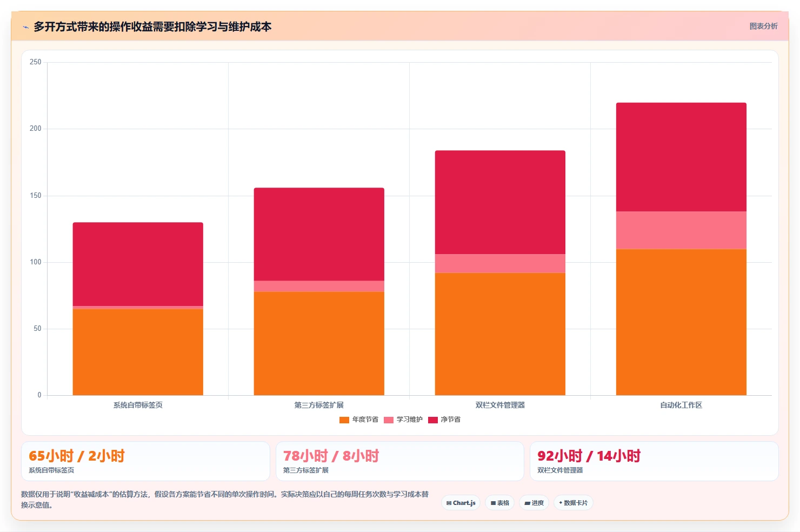Click the 78小时 / 8小时 card value
The image size is (800, 532).
coord(331,456)
